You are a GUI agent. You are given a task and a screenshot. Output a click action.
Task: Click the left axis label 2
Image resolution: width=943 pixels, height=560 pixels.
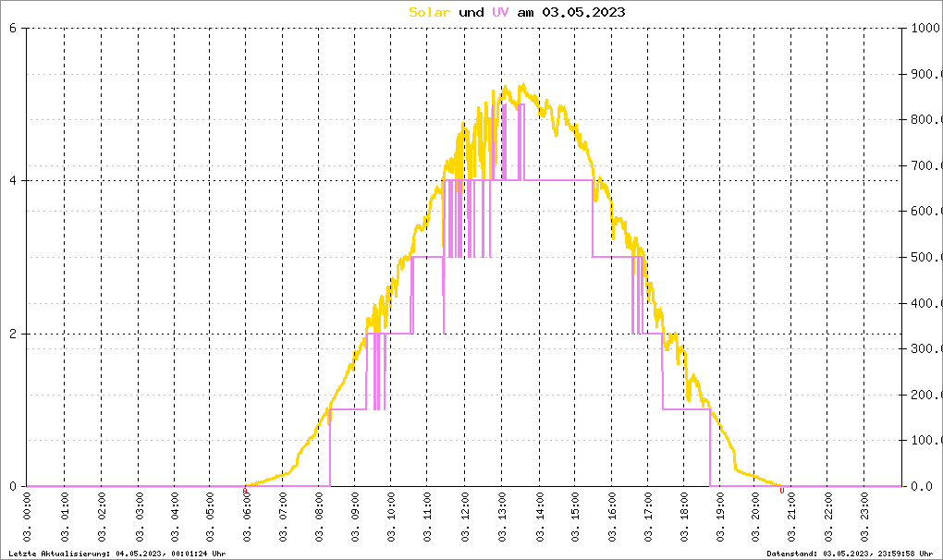coord(13,335)
